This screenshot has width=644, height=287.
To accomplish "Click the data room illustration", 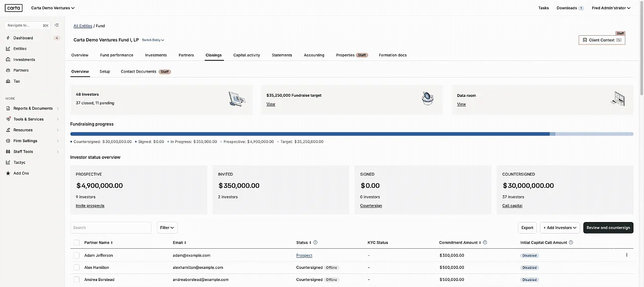I will tap(618, 99).
